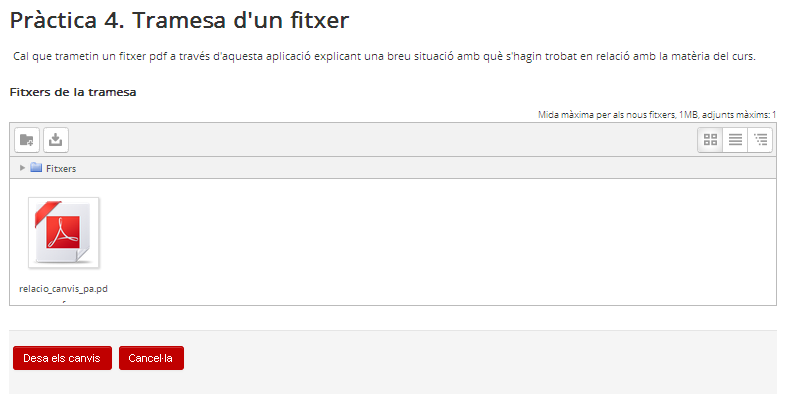Click the red PDF file icon
786x402 pixels.
(63, 233)
